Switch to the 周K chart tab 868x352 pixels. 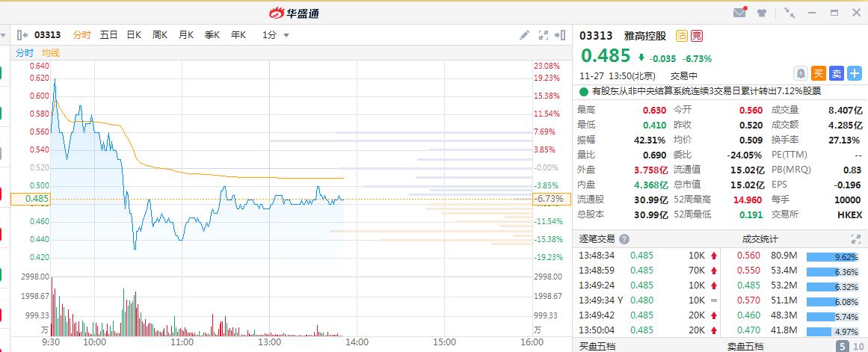160,35
